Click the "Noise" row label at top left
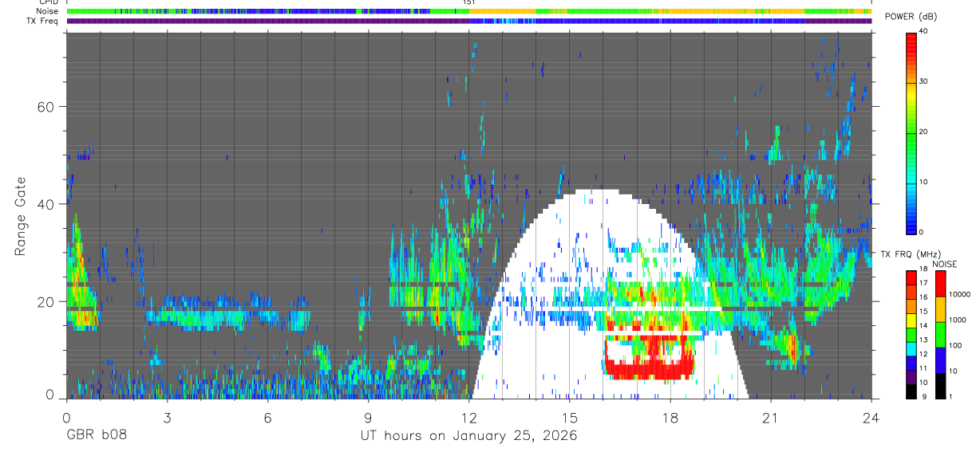This screenshot has width=980, height=452. tap(46, 11)
